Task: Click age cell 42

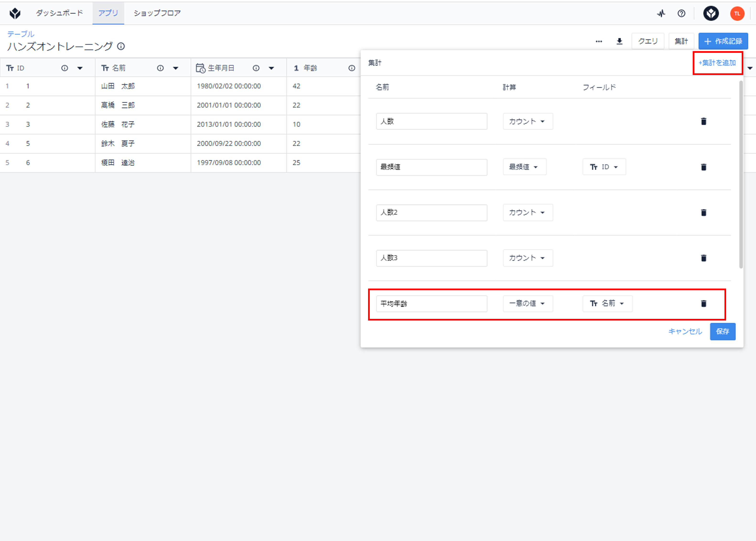Action: tap(323, 86)
